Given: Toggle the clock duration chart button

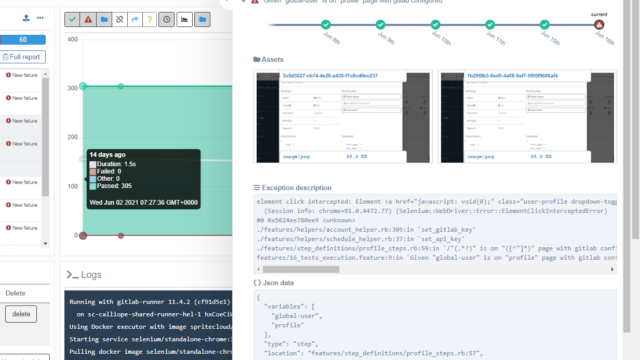Looking at the screenshot, I should pos(167,19).
